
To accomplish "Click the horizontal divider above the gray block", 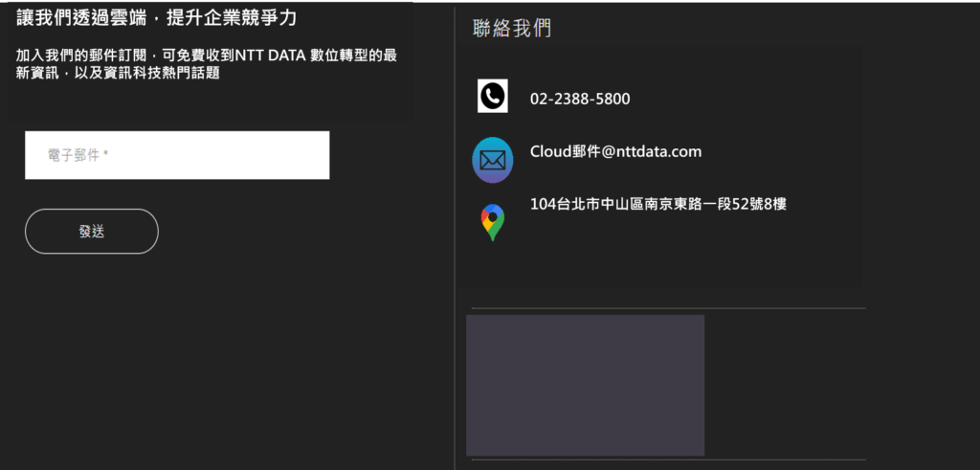I will point(668,308).
